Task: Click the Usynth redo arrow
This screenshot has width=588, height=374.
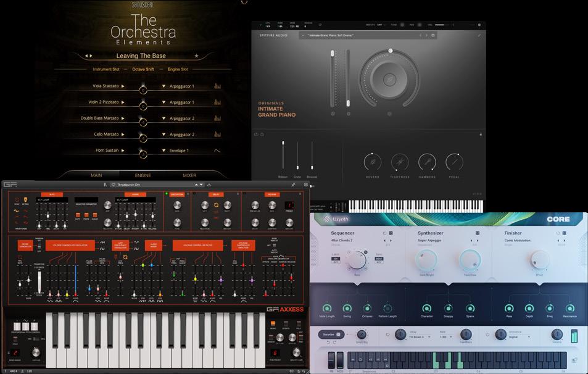Action: tap(334, 342)
